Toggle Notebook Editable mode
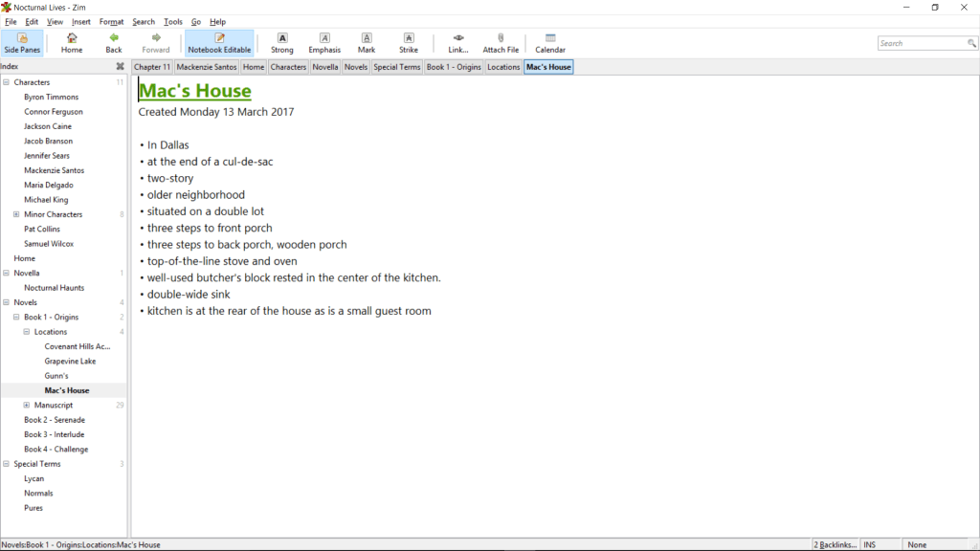Viewport: 980px width, 551px height. (219, 43)
